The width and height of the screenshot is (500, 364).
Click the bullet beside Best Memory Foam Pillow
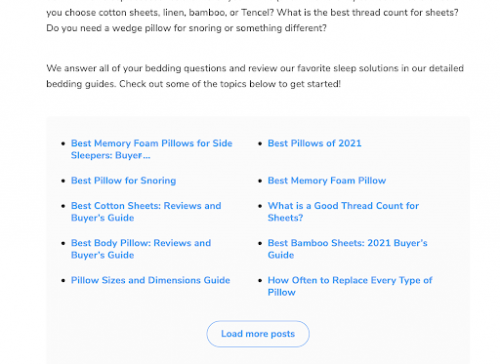tap(260, 181)
